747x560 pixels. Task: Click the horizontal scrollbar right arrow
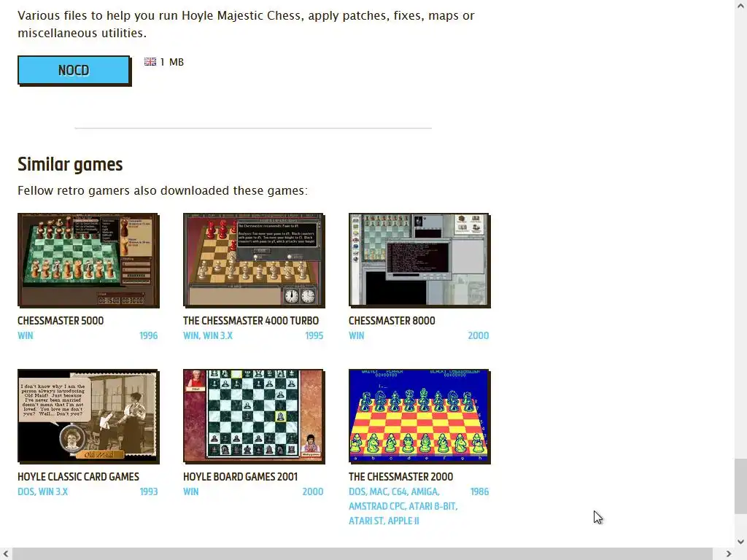pos(729,554)
